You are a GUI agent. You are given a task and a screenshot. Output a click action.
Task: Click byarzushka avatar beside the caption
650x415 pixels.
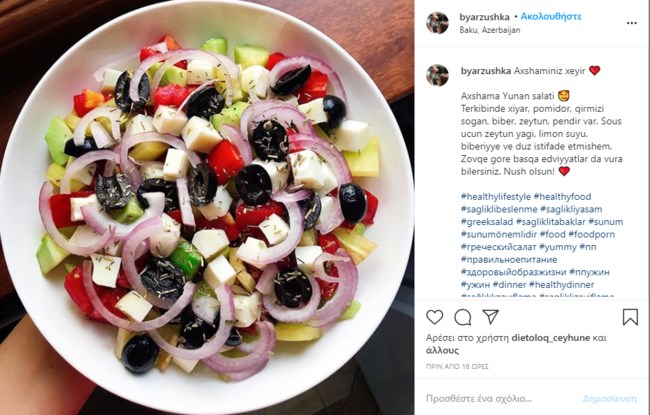click(x=437, y=75)
